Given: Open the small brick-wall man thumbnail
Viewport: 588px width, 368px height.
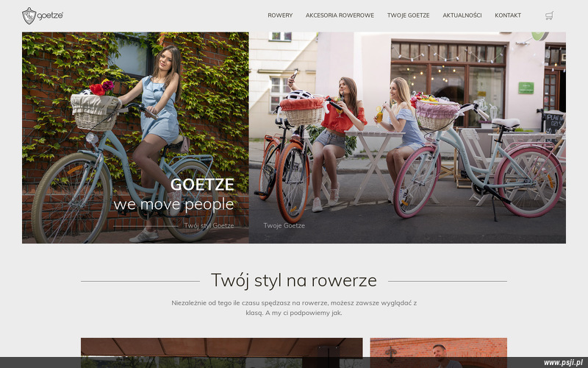Looking at the screenshot, I should [438, 353].
